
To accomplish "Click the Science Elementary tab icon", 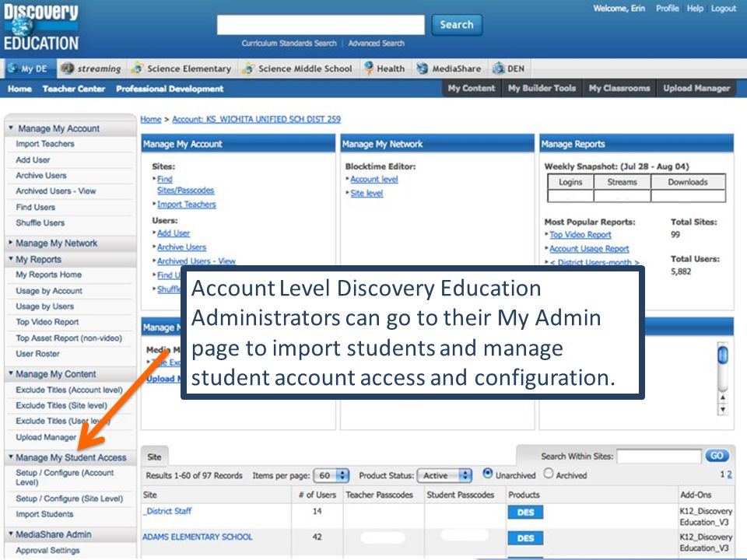I will tap(137, 68).
